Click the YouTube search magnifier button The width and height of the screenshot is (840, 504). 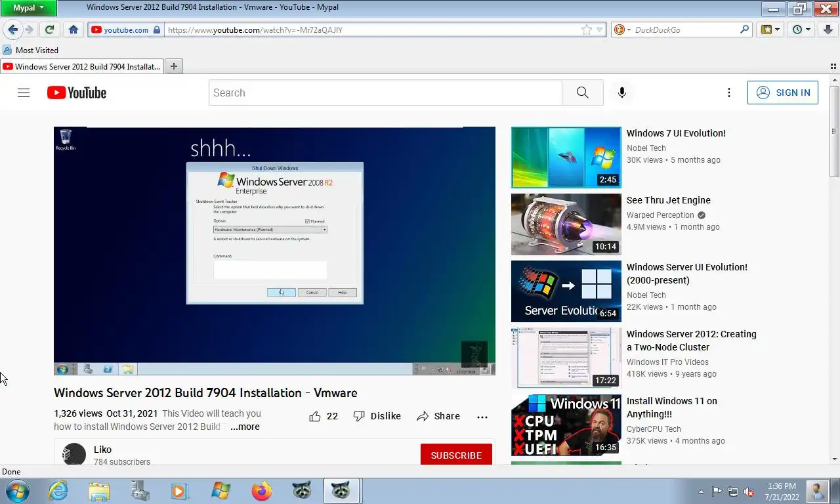point(583,93)
